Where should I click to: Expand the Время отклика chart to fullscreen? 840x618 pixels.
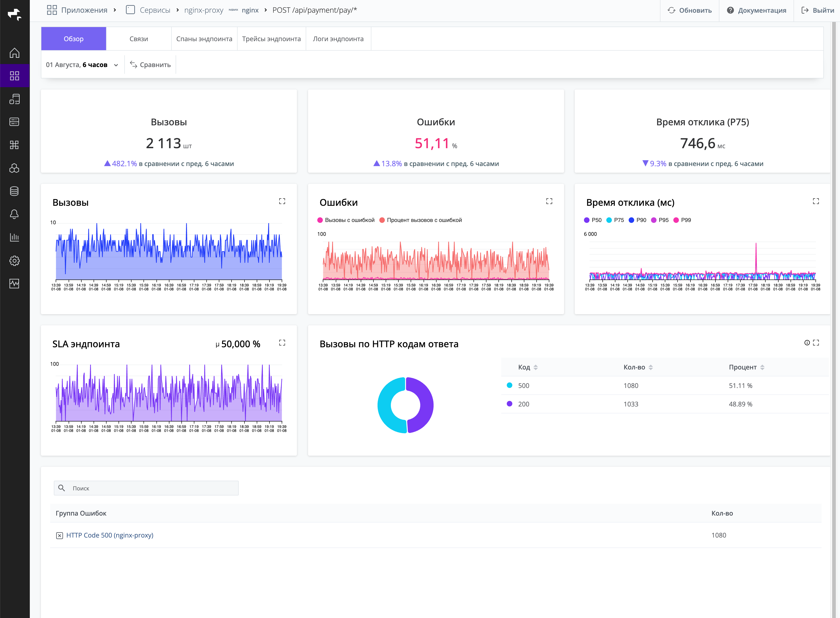816,201
